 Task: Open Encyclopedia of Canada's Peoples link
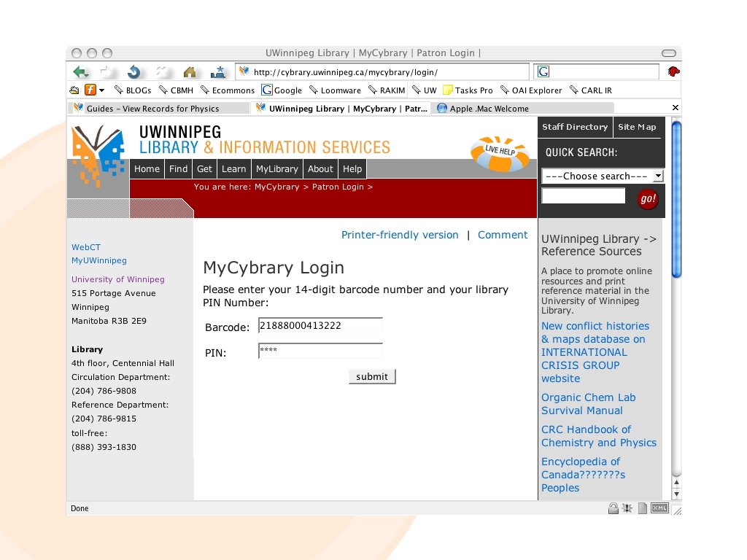tap(583, 475)
